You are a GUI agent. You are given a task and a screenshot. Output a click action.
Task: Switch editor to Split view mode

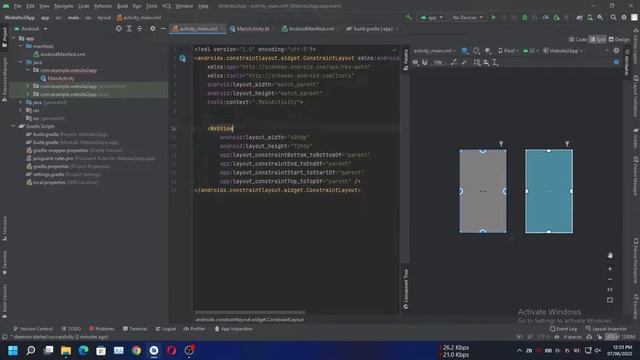coord(598,40)
